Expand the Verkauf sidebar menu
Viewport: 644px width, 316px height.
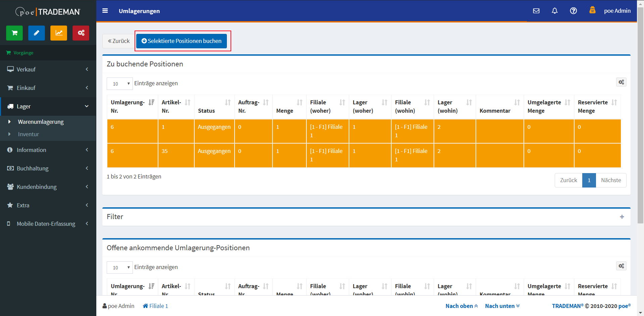click(x=48, y=69)
